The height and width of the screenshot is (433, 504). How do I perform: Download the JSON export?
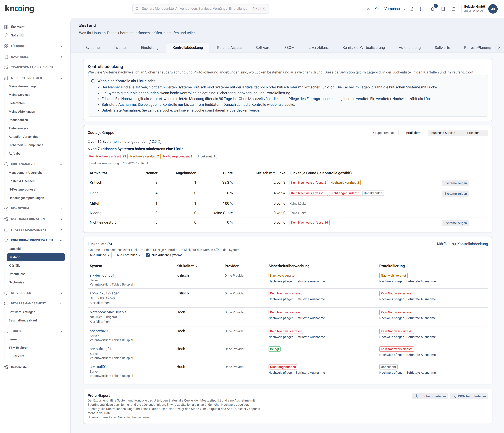coord(469,396)
